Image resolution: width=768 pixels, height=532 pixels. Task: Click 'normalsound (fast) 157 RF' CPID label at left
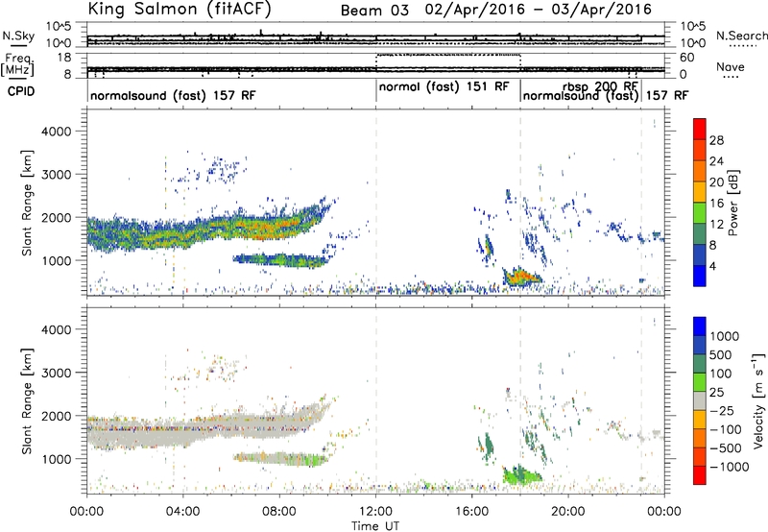(173, 95)
